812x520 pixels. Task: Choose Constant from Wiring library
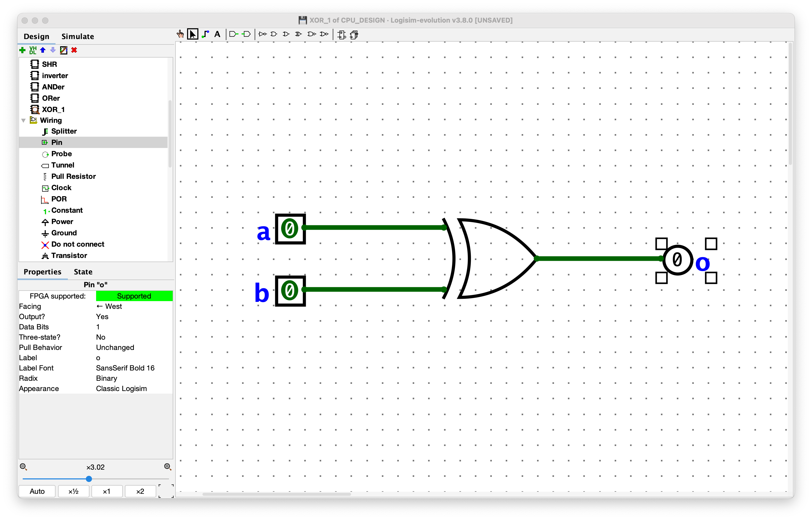pyautogui.click(x=62, y=210)
